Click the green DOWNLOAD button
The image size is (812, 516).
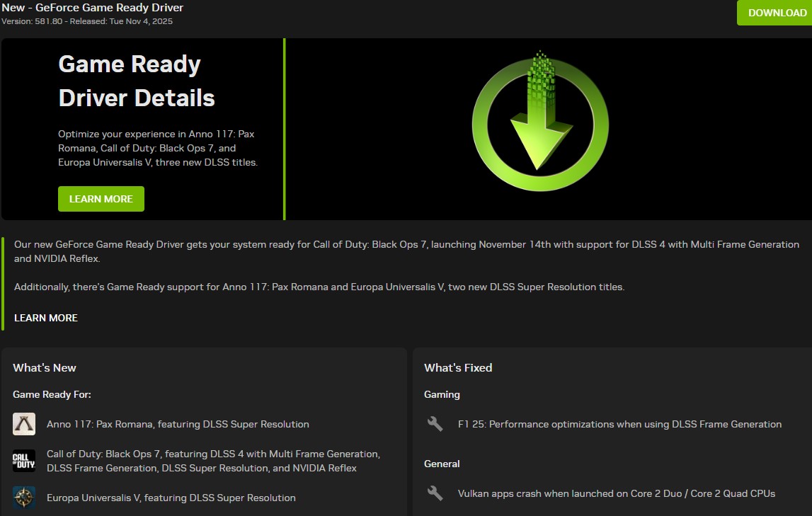[x=774, y=13]
